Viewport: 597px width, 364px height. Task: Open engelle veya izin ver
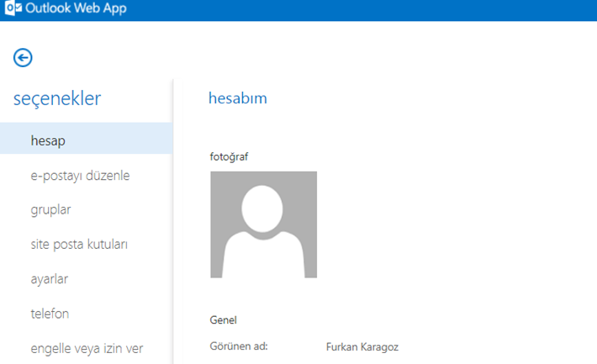coord(87,348)
